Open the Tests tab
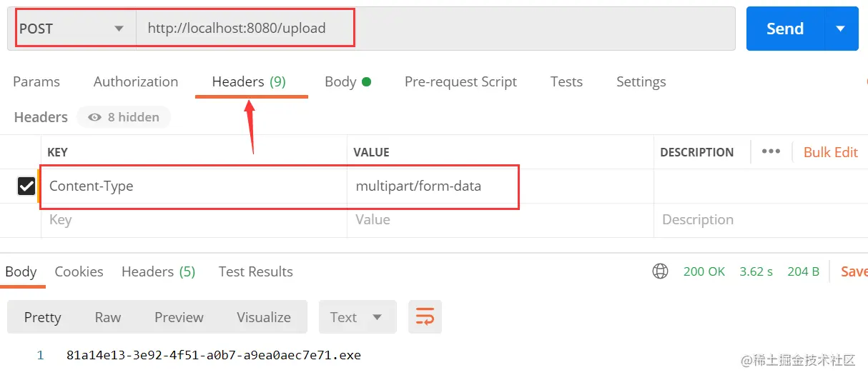This screenshot has width=868, height=380. click(566, 81)
